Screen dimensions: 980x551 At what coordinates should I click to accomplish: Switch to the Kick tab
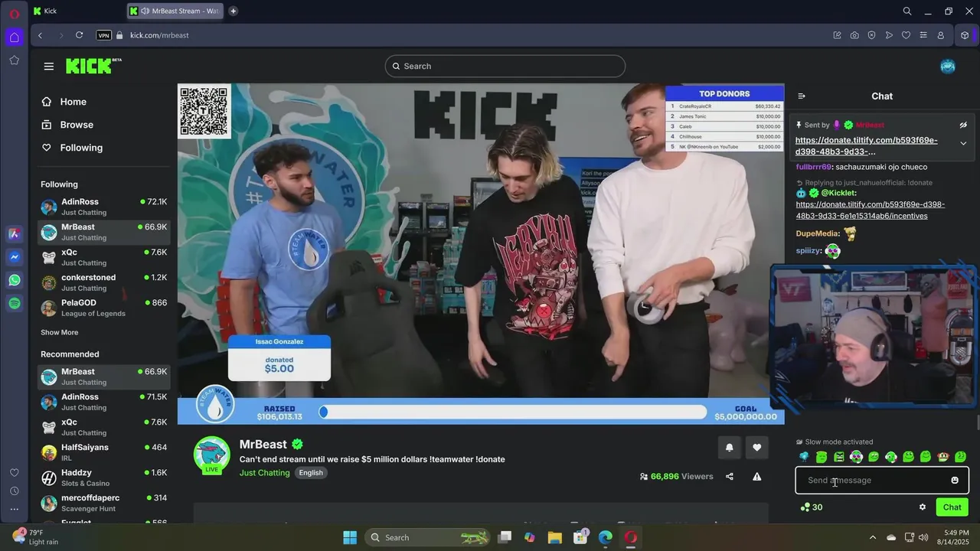tap(78, 11)
